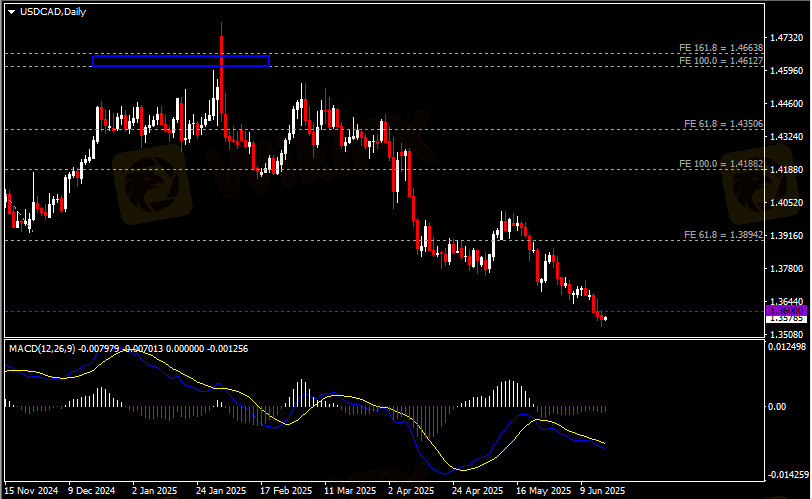Click the 1.45960 price scale value
The width and height of the screenshot is (812, 499).
click(x=787, y=70)
